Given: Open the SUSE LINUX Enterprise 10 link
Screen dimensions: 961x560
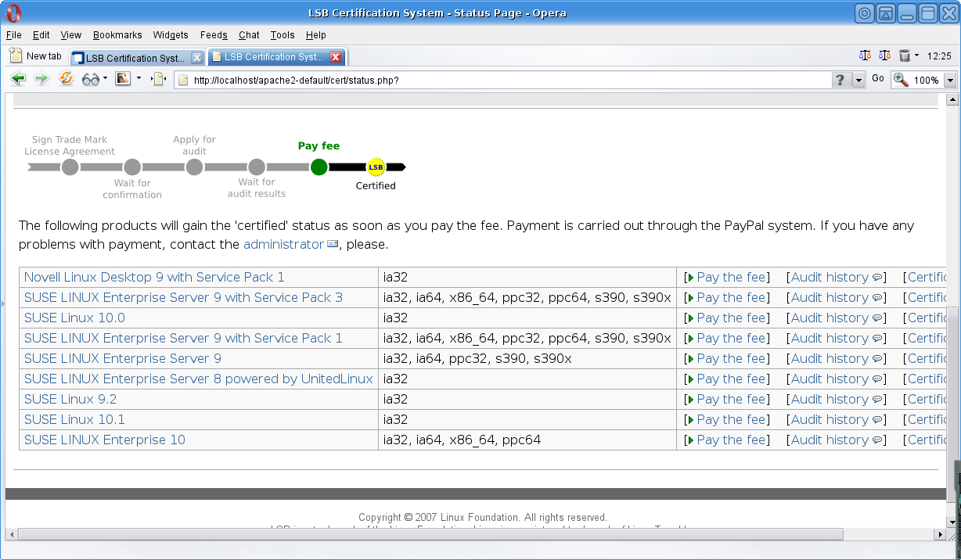Looking at the screenshot, I should 105,440.
